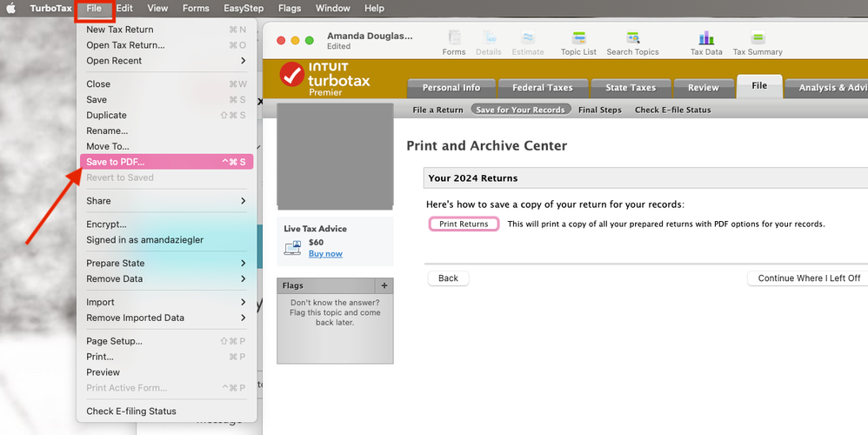868x435 pixels.
Task: Select the File tab in TurboTax window
Action: [x=759, y=86]
